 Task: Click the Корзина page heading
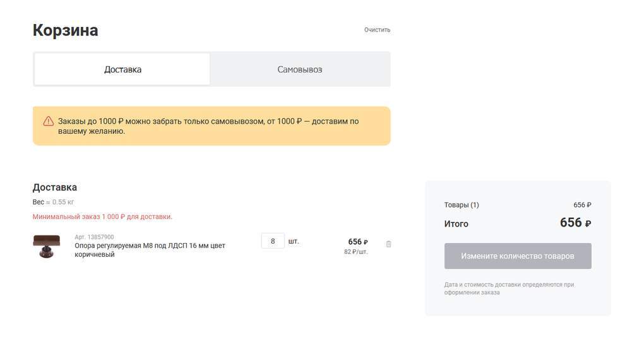65,30
